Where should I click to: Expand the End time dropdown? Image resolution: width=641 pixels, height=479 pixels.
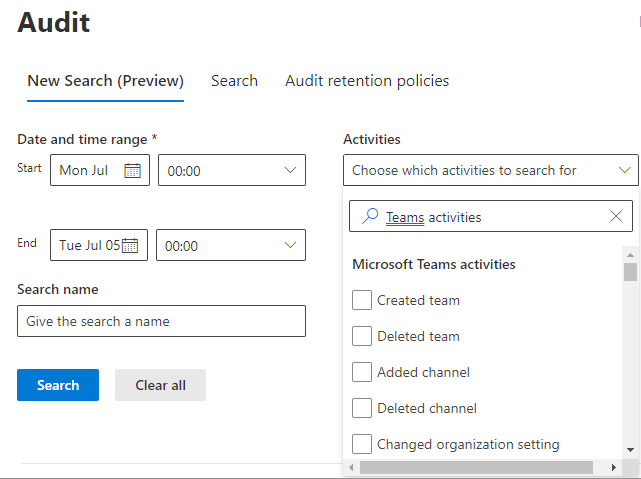pos(290,246)
